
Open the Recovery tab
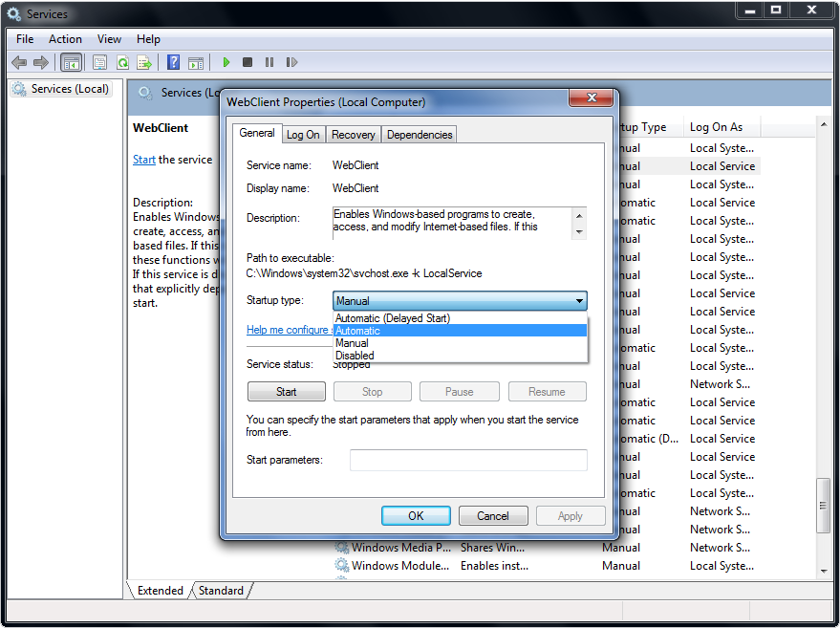pyautogui.click(x=353, y=135)
